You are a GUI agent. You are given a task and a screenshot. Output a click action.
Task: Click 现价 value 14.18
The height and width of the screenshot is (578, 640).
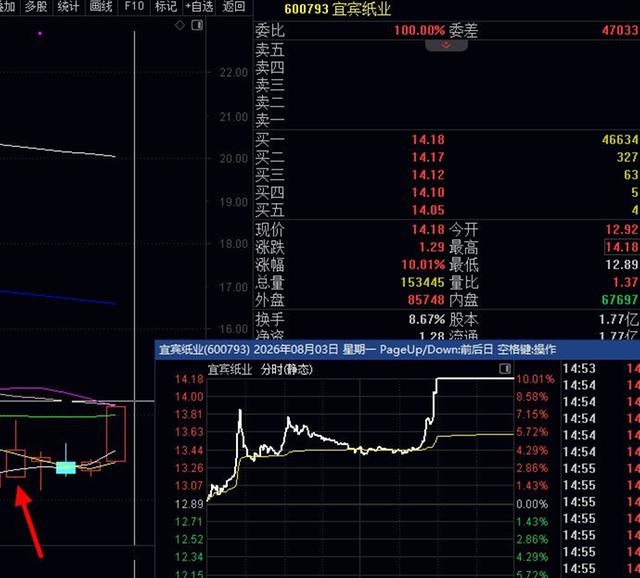point(428,230)
